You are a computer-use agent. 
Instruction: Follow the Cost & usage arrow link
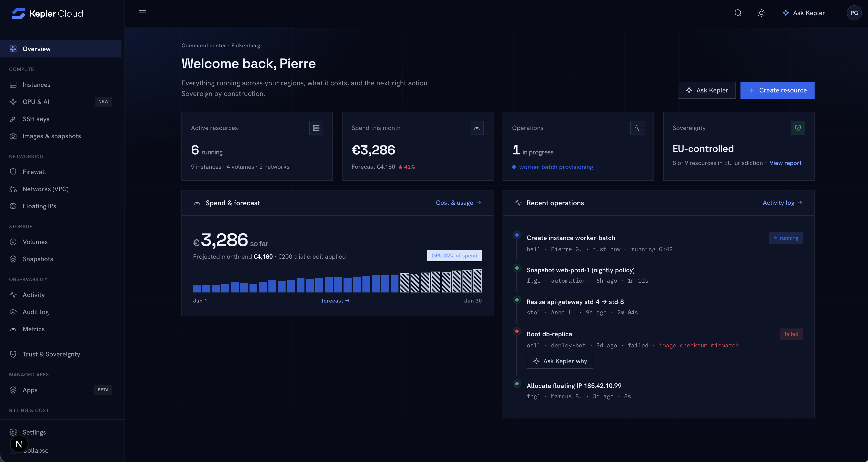click(458, 203)
